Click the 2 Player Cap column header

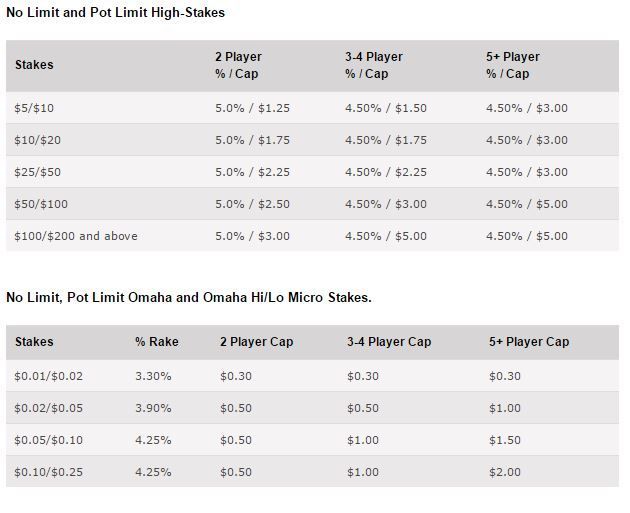[x=256, y=342]
